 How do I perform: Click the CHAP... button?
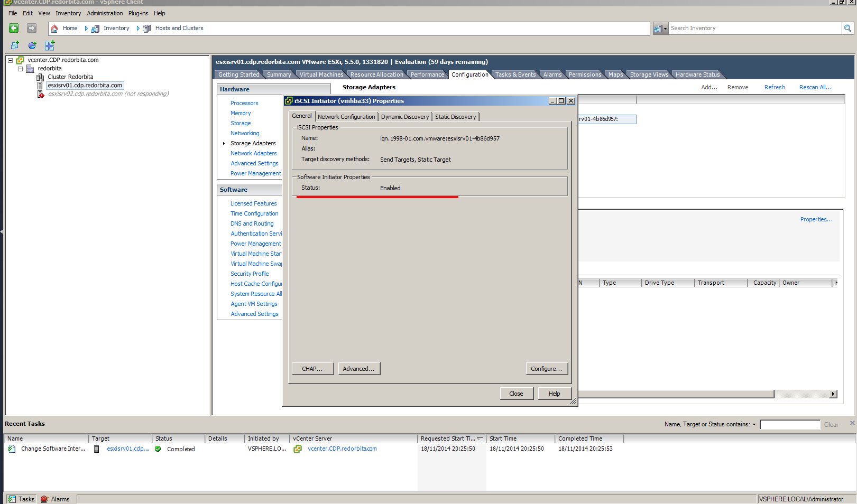click(x=312, y=369)
